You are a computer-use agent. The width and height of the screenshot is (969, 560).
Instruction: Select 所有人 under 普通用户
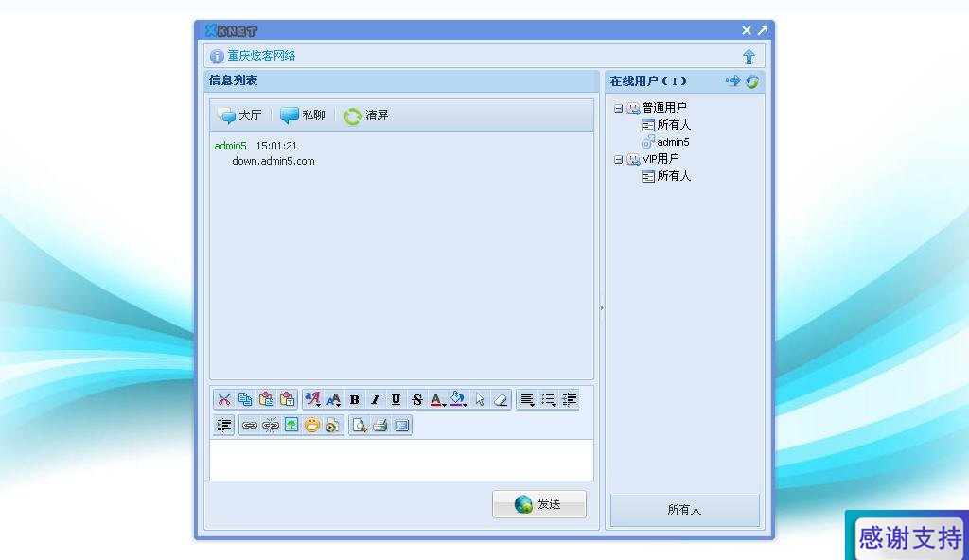coord(674,125)
